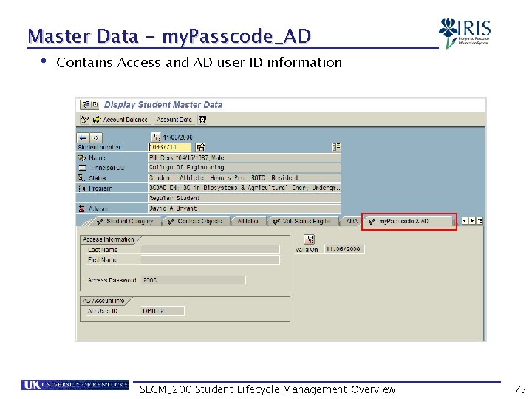Click the second small icon in title bar

coord(95,104)
